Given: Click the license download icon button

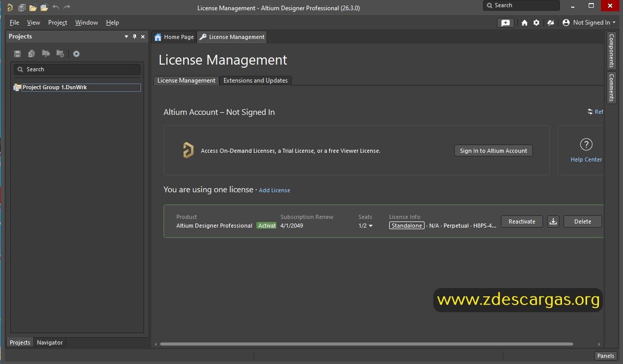Looking at the screenshot, I should 553,221.
